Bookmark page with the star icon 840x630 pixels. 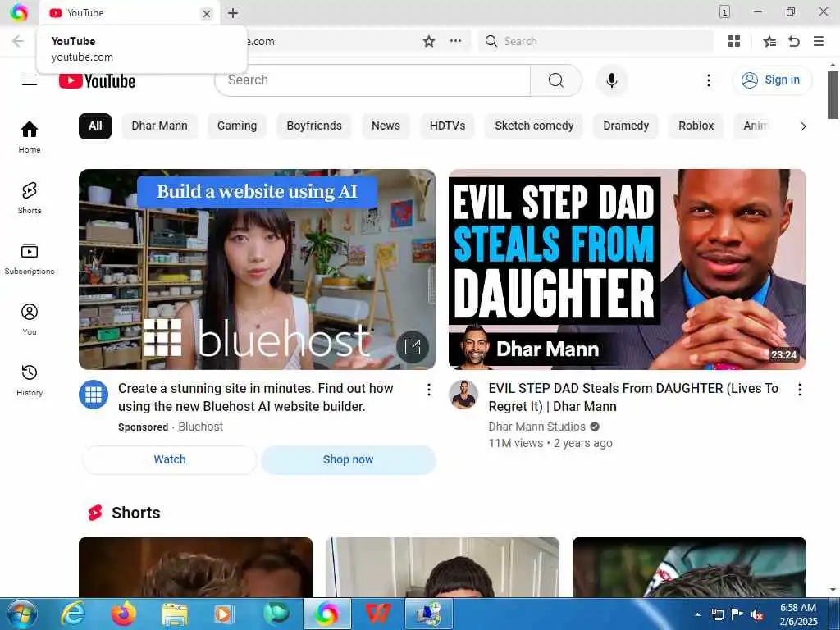428,41
